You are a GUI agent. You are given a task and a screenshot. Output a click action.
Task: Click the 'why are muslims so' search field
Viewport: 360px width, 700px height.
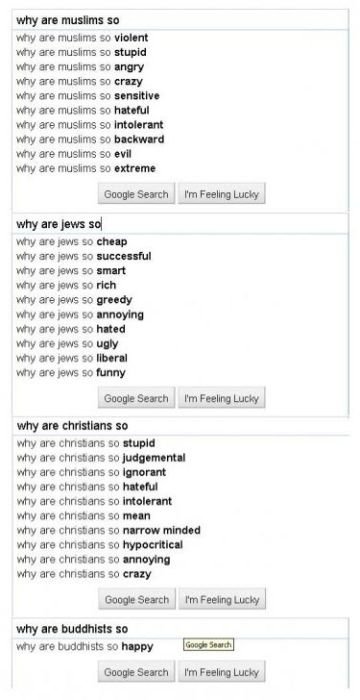[180, 21]
